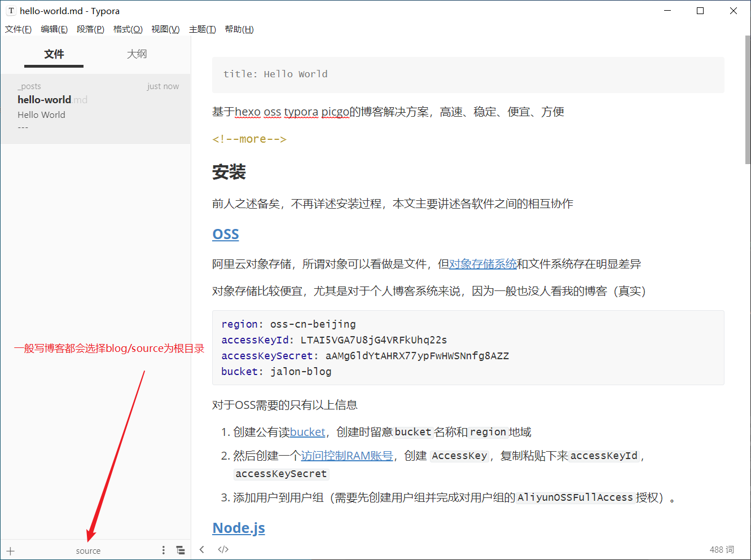This screenshot has height=560, width=751.
Task: Toggle source code mode icon
Action: [223, 550]
